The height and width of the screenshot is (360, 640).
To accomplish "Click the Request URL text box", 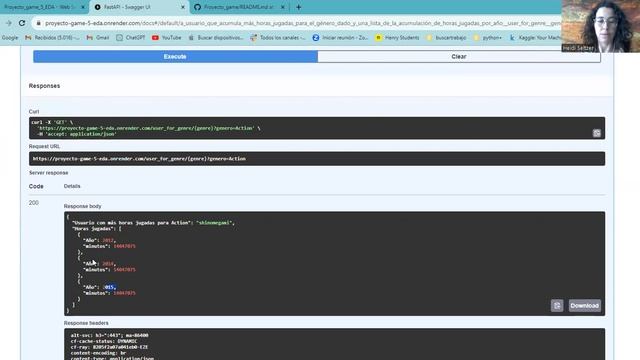I will (x=317, y=159).
